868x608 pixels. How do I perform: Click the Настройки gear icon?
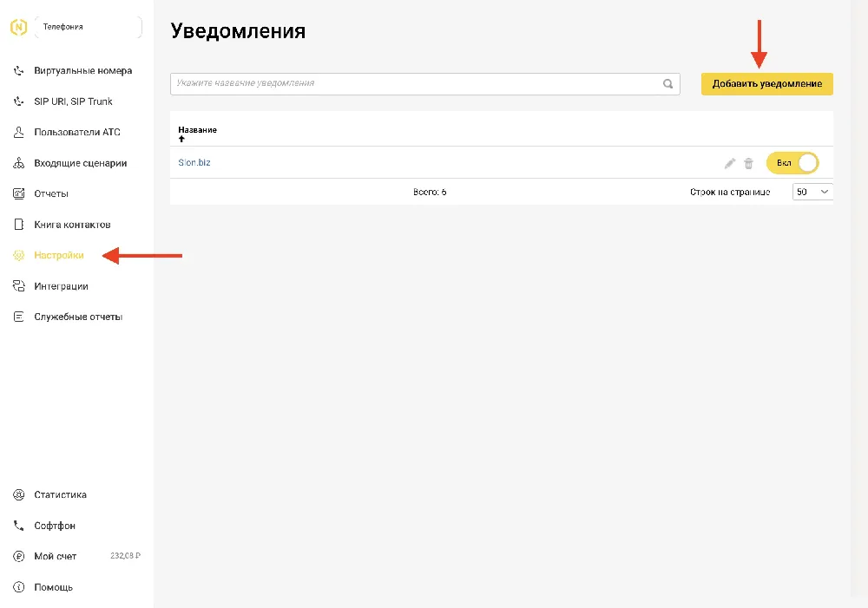[x=19, y=255]
